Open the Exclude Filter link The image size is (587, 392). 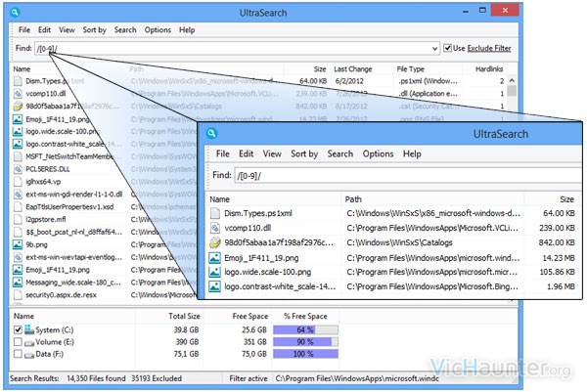[x=489, y=48]
